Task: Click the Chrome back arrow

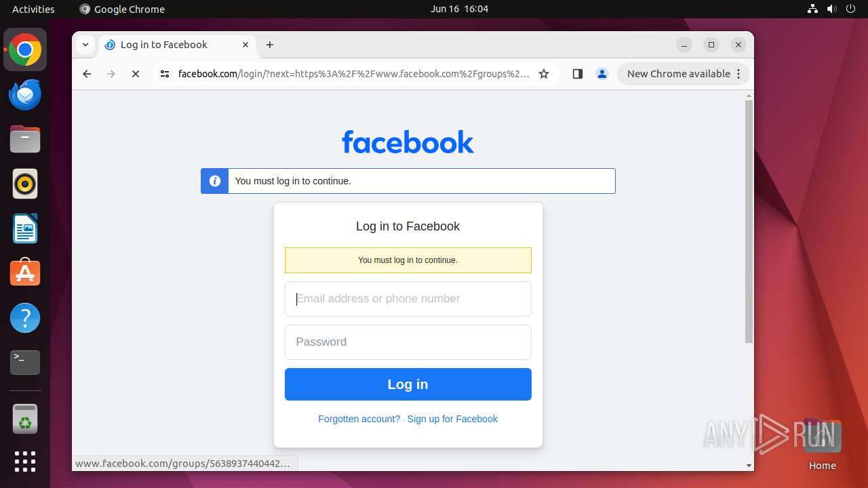Action: pyautogui.click(x=87, y=74)
